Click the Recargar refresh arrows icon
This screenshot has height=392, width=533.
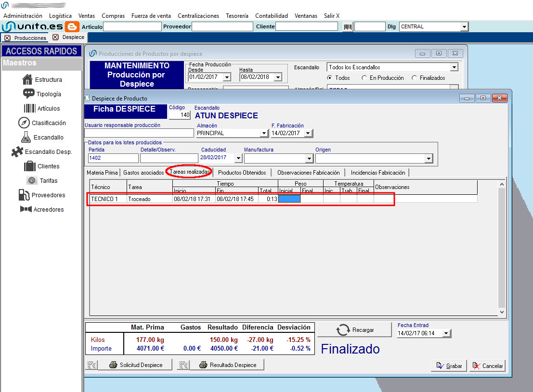click(x=343, y=329)
